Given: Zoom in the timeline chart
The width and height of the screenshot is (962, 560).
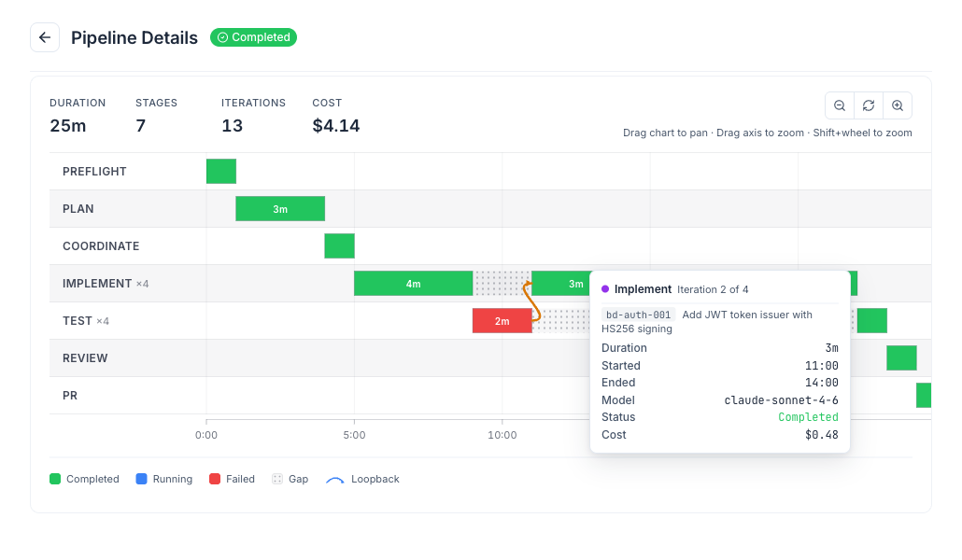Looking at the screenshot, I should tap(897, 105).
